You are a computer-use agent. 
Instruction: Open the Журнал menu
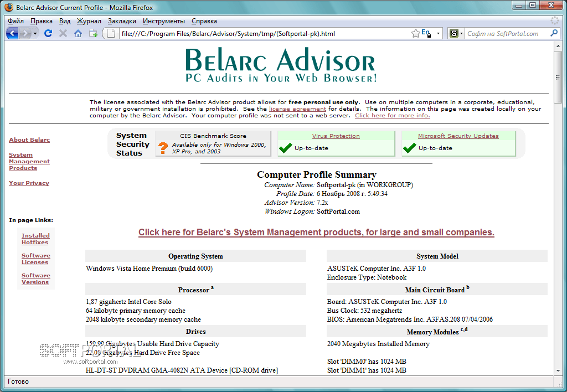[89, 21]
